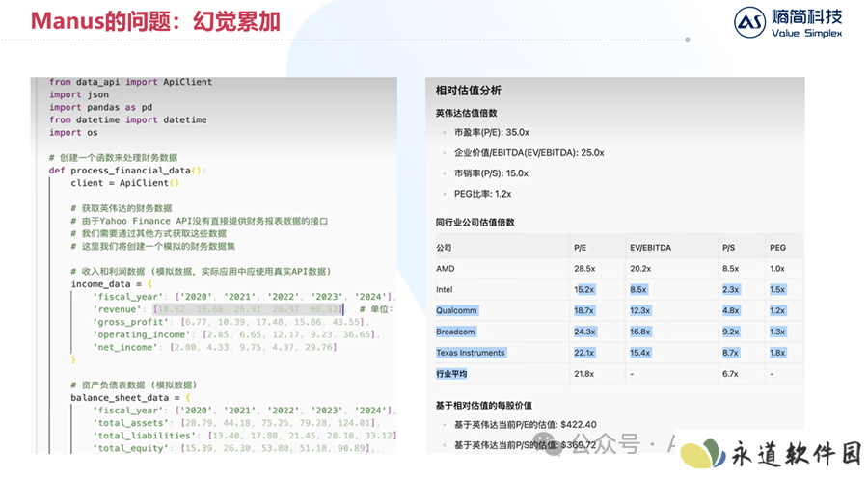Click Intel's PEG value 1.5x
This screenshot has width=868, height=478.
point(777,289)
